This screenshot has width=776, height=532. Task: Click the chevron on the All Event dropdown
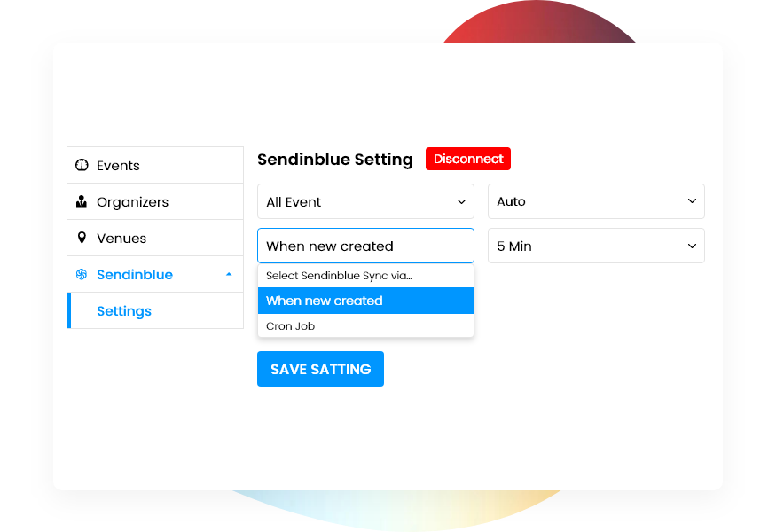coord(462,201)
